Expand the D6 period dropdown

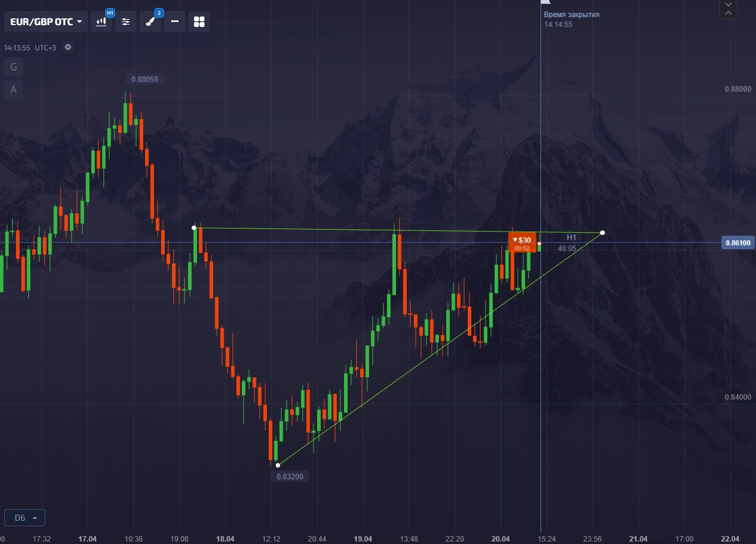click(x=24, y=518)
